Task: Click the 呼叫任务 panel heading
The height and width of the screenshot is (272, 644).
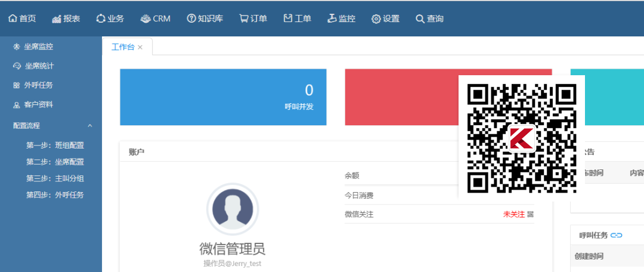Action: [x=593, y=236]
